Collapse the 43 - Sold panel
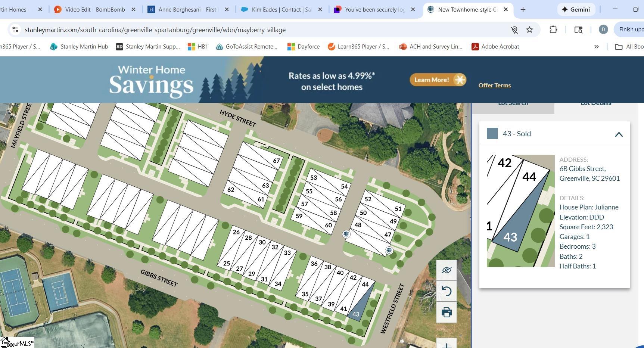The image size is (644, 348). pyautogui.click(x=619, y=134)
